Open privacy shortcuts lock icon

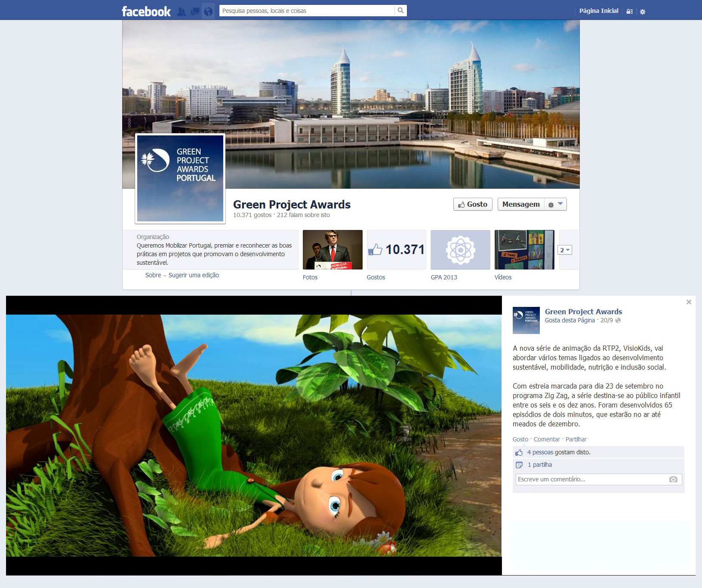tap(629, 12)
